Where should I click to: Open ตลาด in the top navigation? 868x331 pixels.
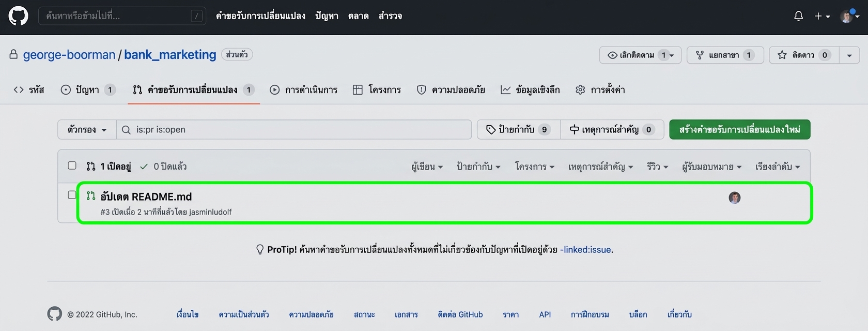(358, 16)
